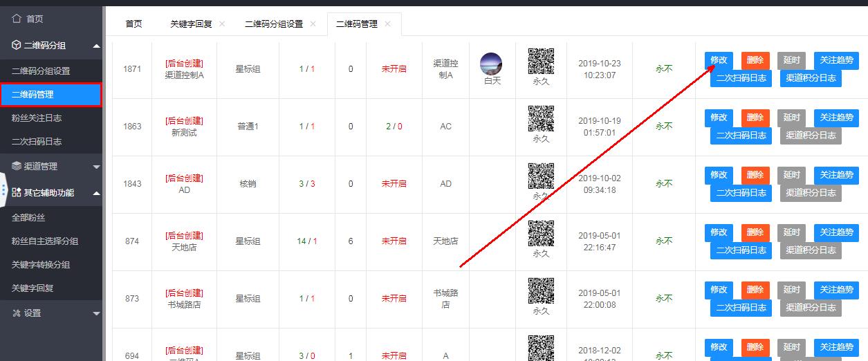Open 渠道积分日志 for row 1871

[x=811, y=77]
